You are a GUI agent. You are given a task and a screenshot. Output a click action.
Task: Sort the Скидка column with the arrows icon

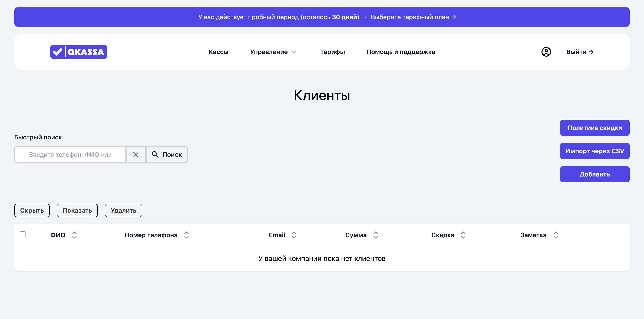click(463, 235)
